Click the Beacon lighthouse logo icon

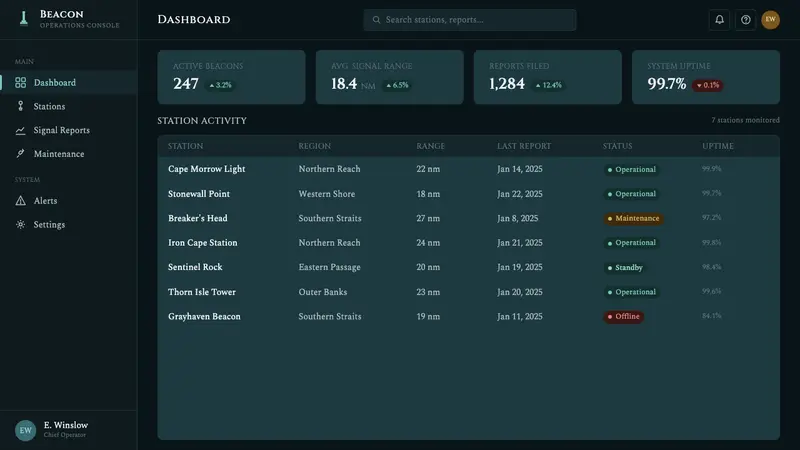[x=23, y=18]
